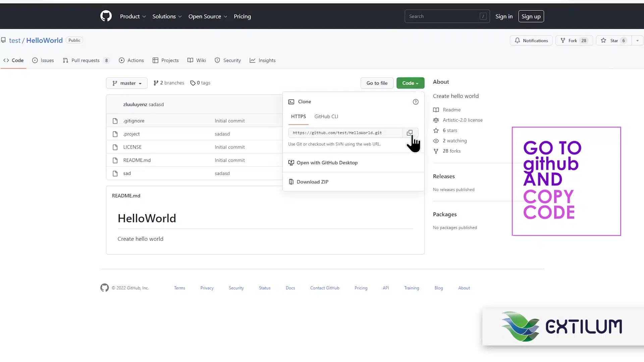Click the Privacy footer link
644x362 pixels.
[x=207, y=288]
